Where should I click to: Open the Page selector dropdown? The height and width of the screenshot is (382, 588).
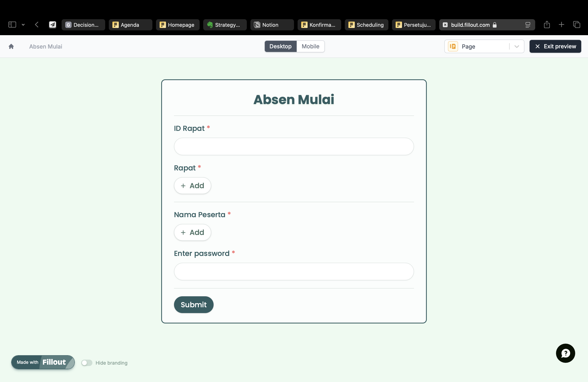[484, 46]
